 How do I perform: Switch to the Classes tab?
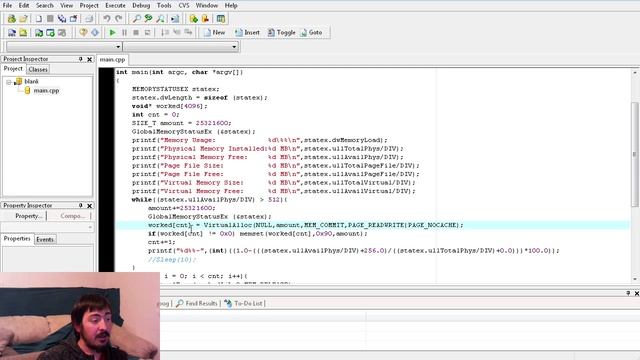[38, 69]
